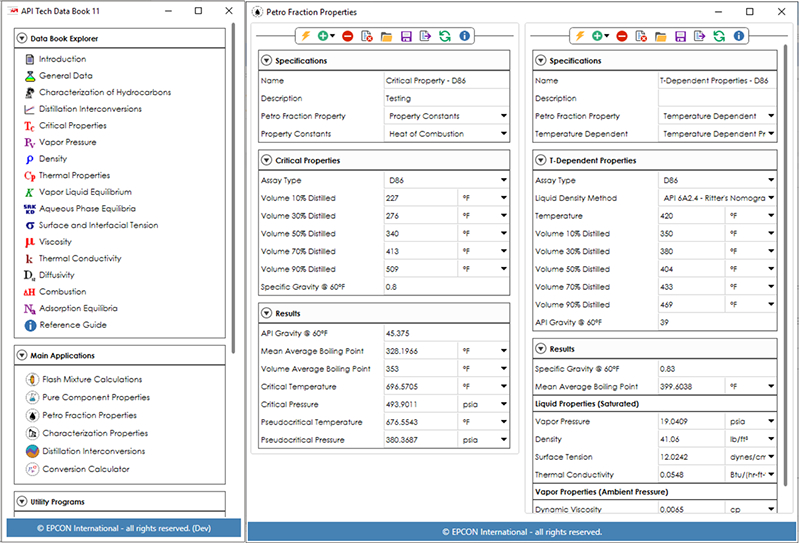Expand the Utility Programs section
The image size is (799, 543).
[x=22, y=501]
